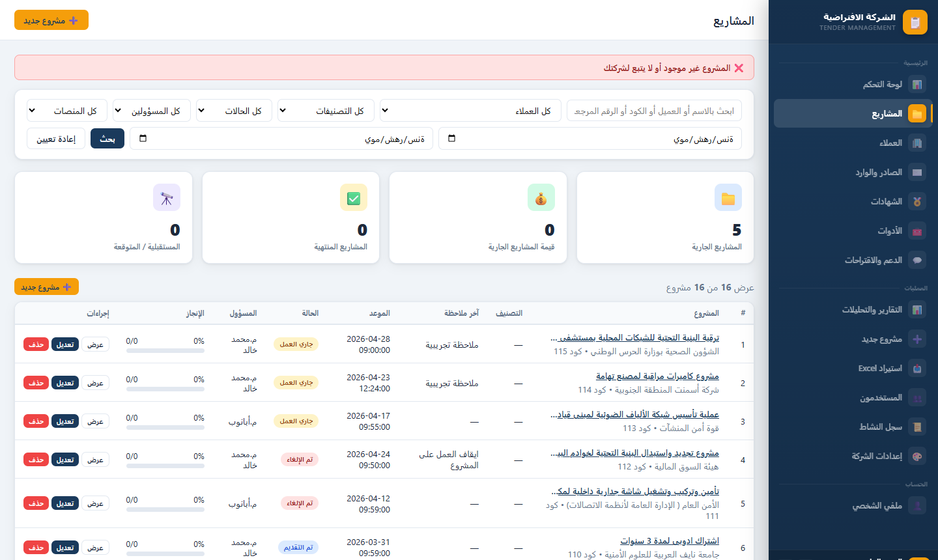938x560 pixels.
Task: Click the palette icon beside إعدادات الشركة
Action: pyautogui.click(x=917, y=456)
